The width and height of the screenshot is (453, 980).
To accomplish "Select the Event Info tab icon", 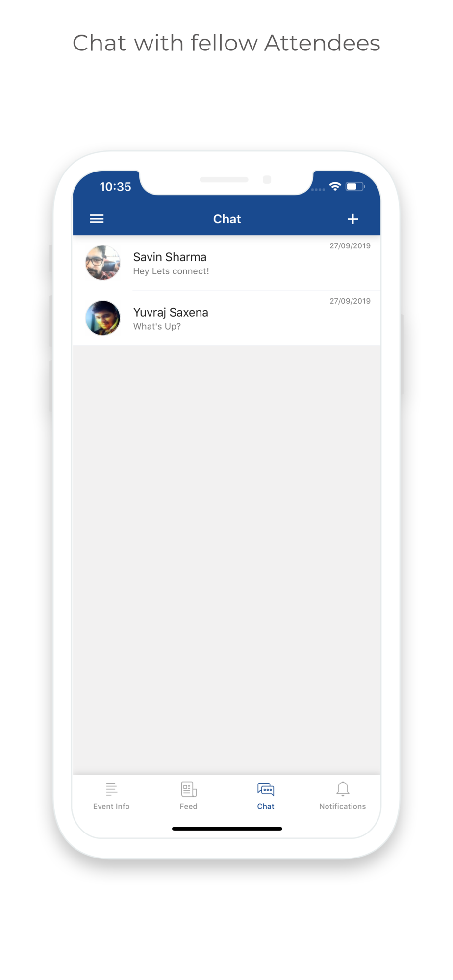I will pyautogui.click(x=111, y=789).
